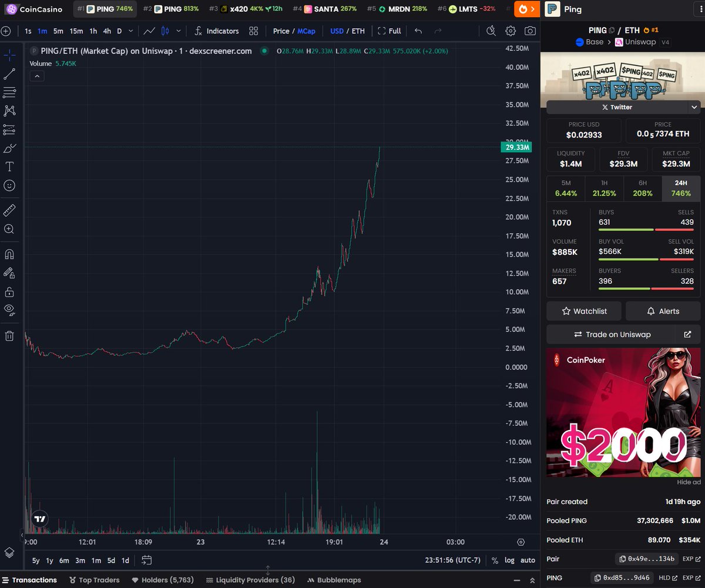Select the crosshair cursor tool
Screen dimensions: 705x588
pyautogui.click(x=9, y=55)
